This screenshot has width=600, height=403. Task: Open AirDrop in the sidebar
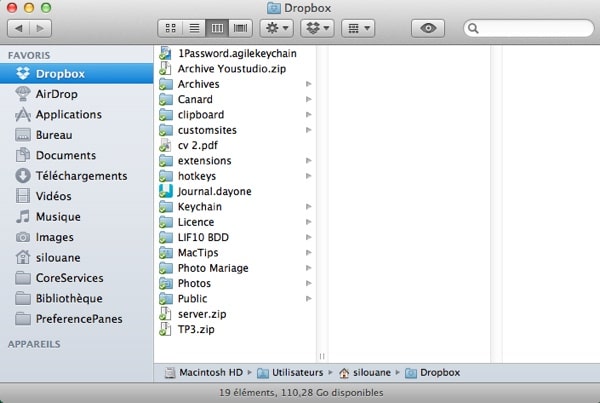coord(55,94)
